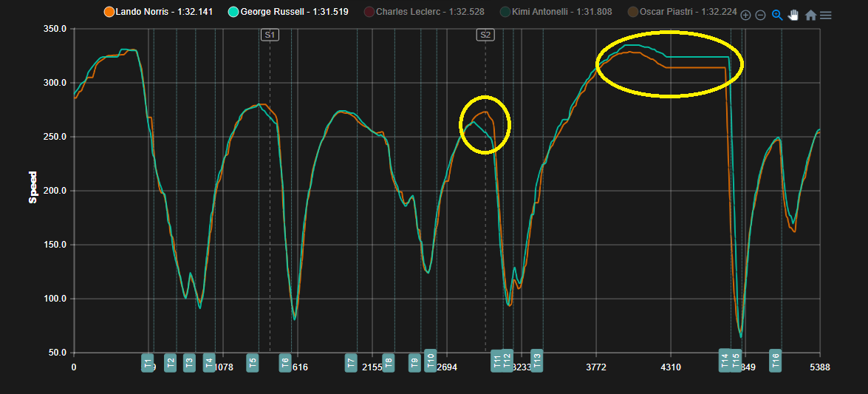This screenshot has height=394, width=868.
Task: Click the Zoom Out minus icon
Action: (761, 16)
